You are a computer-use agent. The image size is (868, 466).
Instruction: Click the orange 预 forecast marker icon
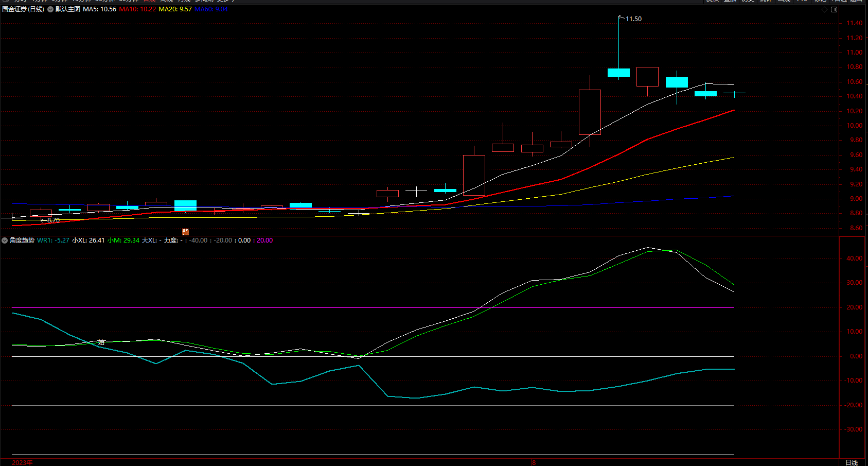pos(186,232)
